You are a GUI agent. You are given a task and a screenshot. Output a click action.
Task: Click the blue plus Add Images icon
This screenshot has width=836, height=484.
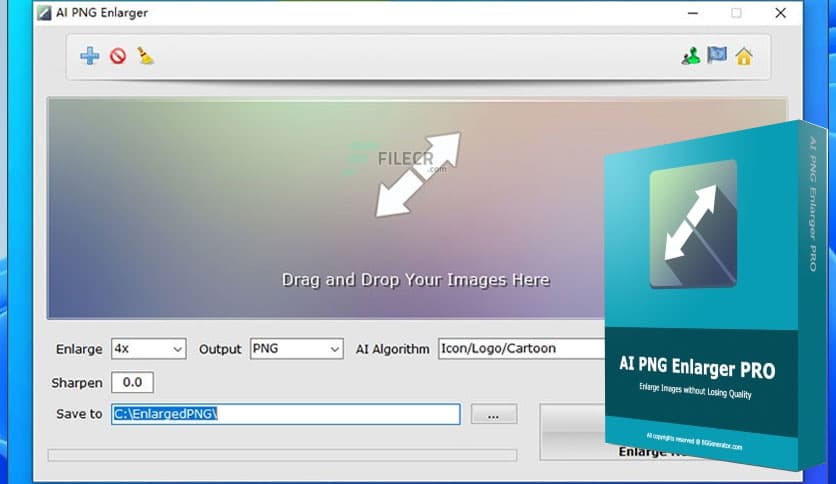[90, 56]
